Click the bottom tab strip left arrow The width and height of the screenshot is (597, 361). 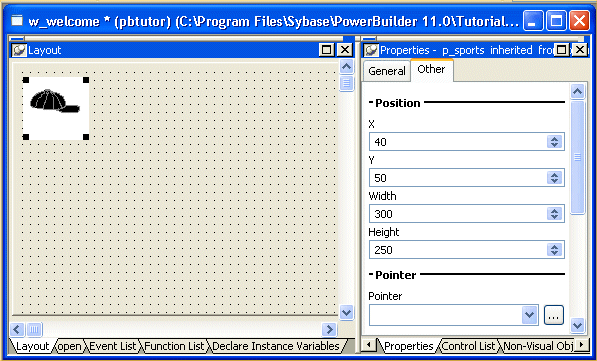pyautogui.click(x=369, y=345)
